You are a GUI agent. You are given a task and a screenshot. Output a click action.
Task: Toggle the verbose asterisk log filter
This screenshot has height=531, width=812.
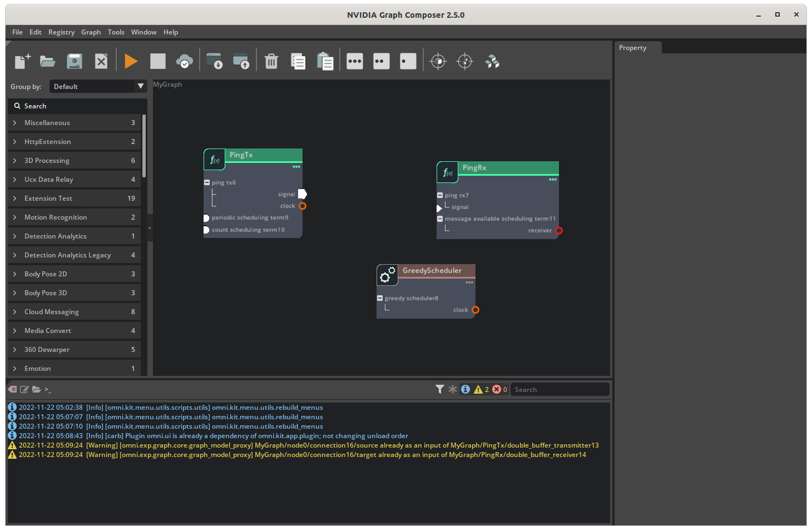click(x=453, y=389)
